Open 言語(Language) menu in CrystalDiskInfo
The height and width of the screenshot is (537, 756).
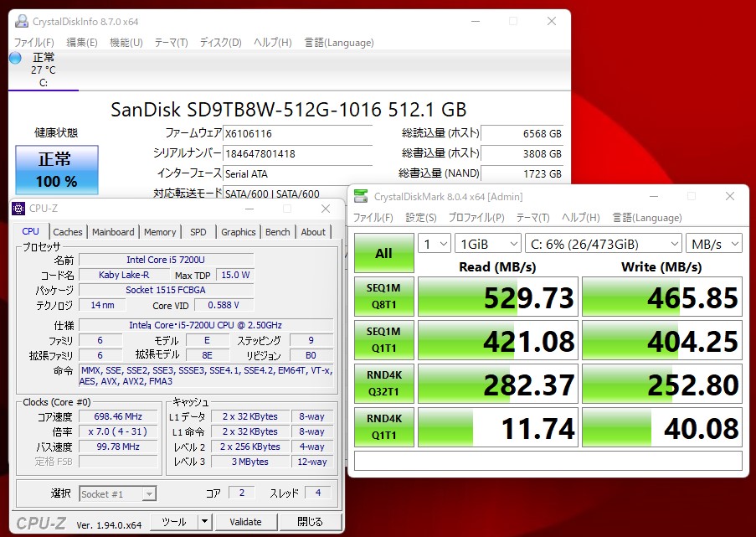[339, 43]
